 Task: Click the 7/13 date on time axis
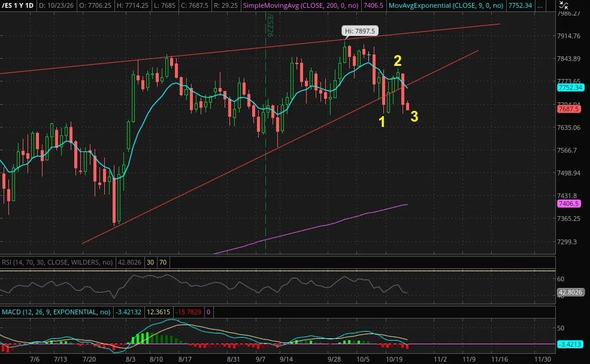click(60, 359)
